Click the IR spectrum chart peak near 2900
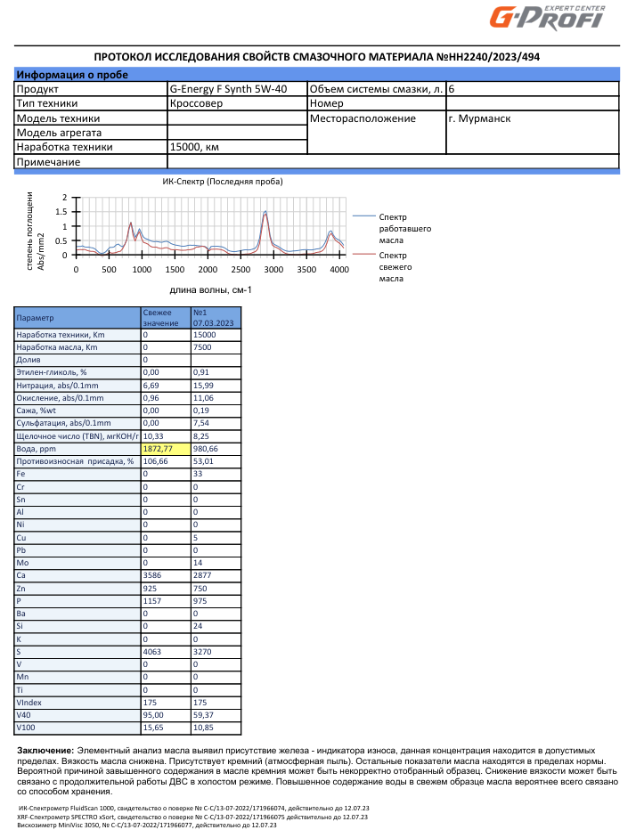 click(265, 214)
